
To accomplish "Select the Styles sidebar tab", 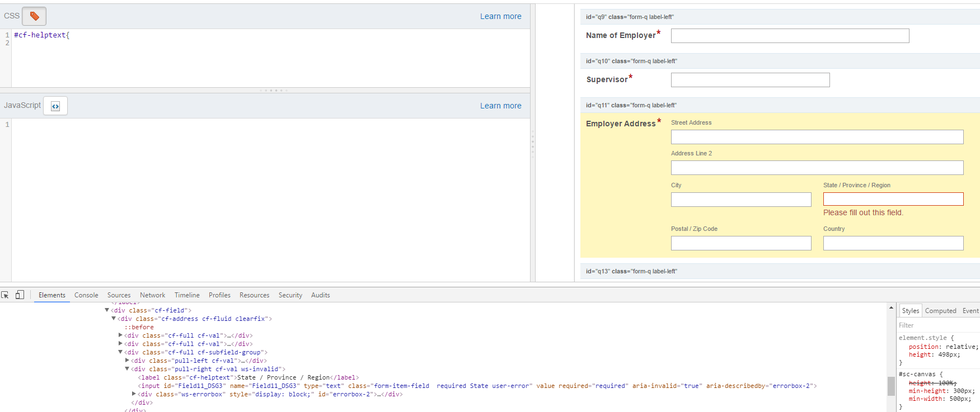I will [x=910, y=311].
